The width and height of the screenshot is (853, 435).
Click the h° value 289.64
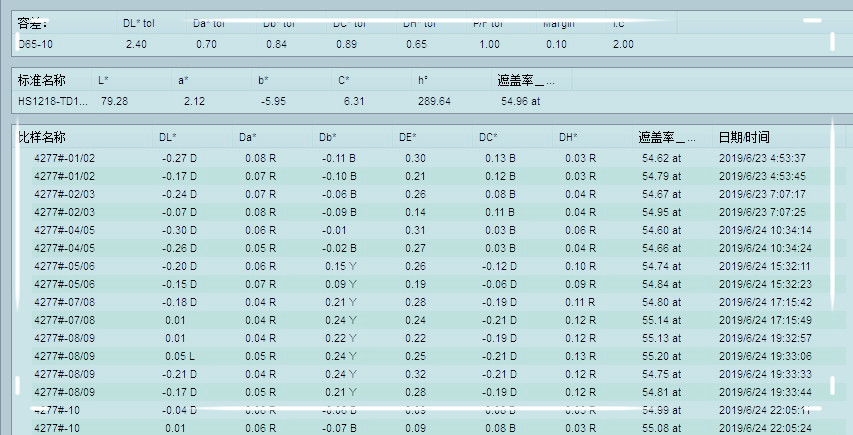(434, 101)
